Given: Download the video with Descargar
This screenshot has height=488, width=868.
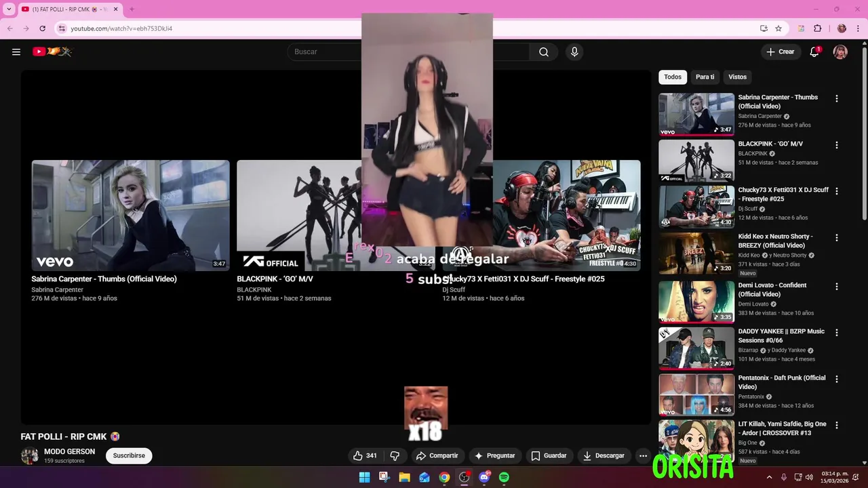Looking at the screenshot, I should point(604,455).
